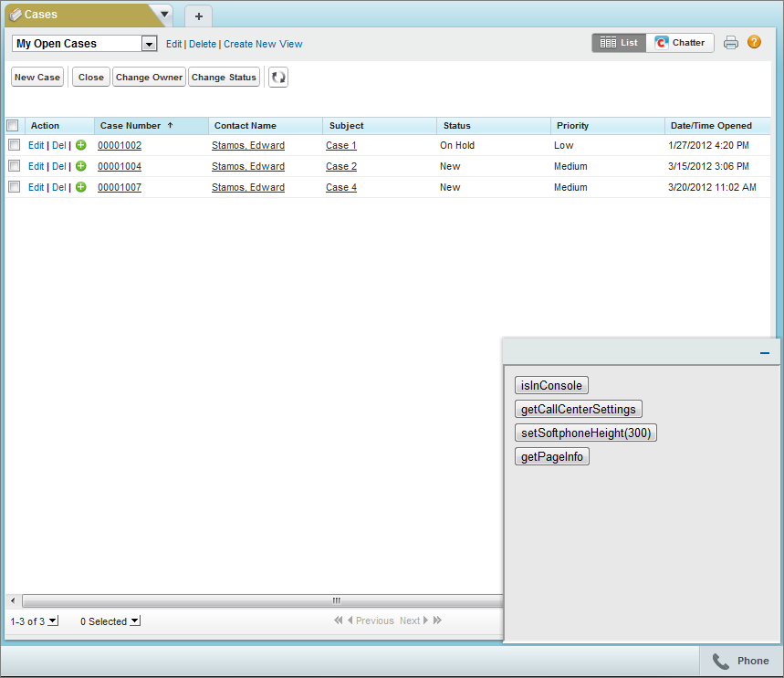Image resolution: width=784 pixels, height=678 pixels.
Task: Open the Phone softphone footer
Action: point(741,661)
